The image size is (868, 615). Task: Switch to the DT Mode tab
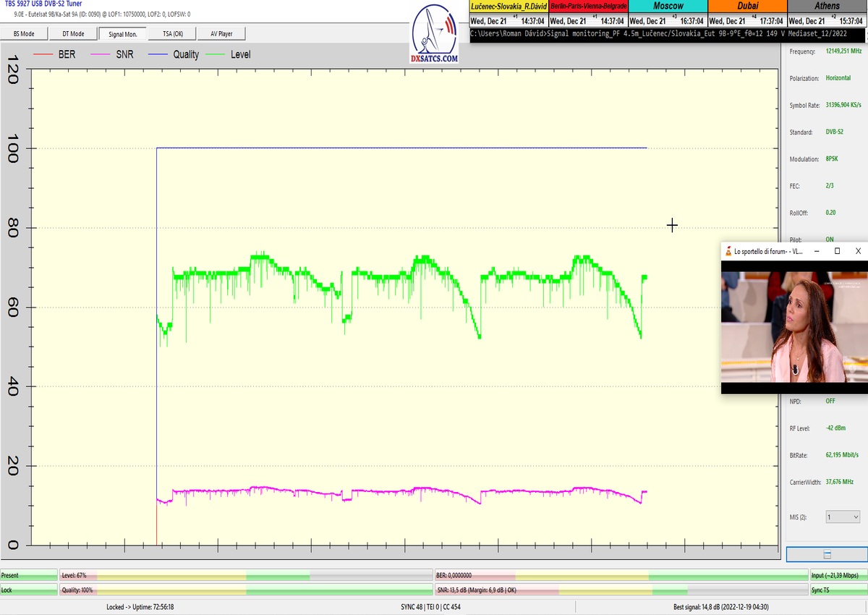(x=73, y=33)
